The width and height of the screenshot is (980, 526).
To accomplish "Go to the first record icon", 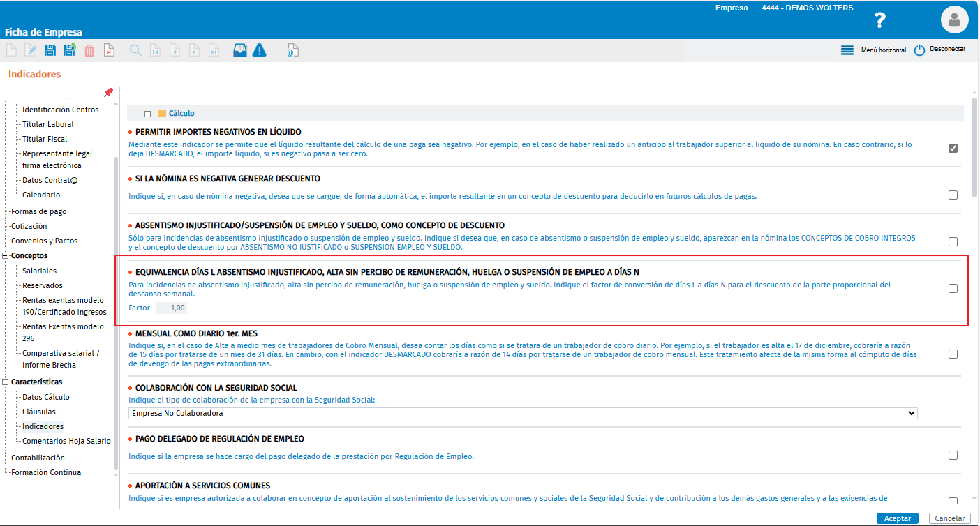I will tap(156, 50).
